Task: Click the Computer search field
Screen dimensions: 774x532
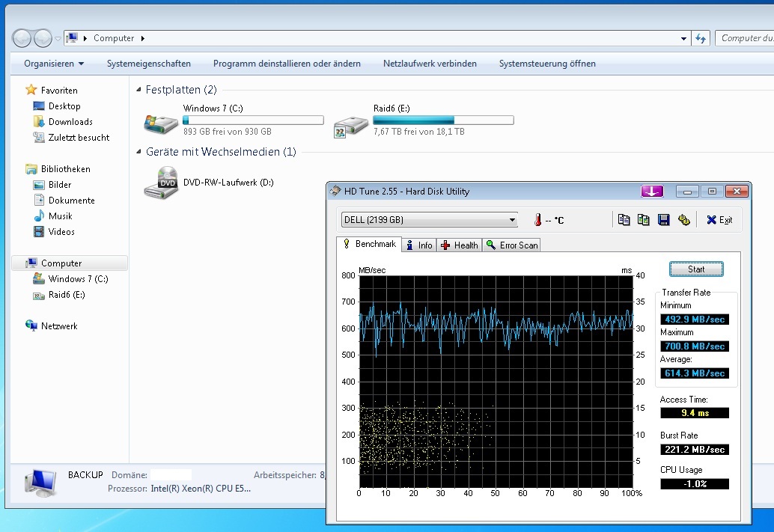Action: [744, 38]
